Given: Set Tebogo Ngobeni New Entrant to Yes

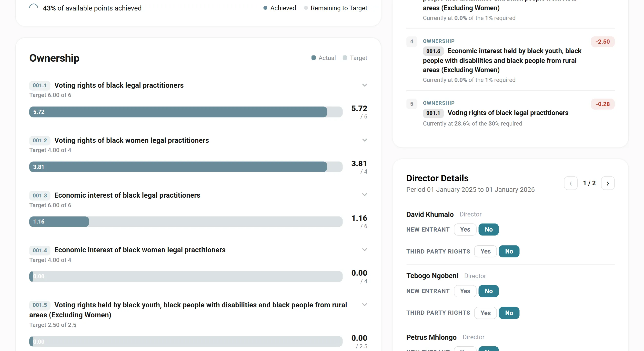Looking at the screenshot, I should (465, 291).
